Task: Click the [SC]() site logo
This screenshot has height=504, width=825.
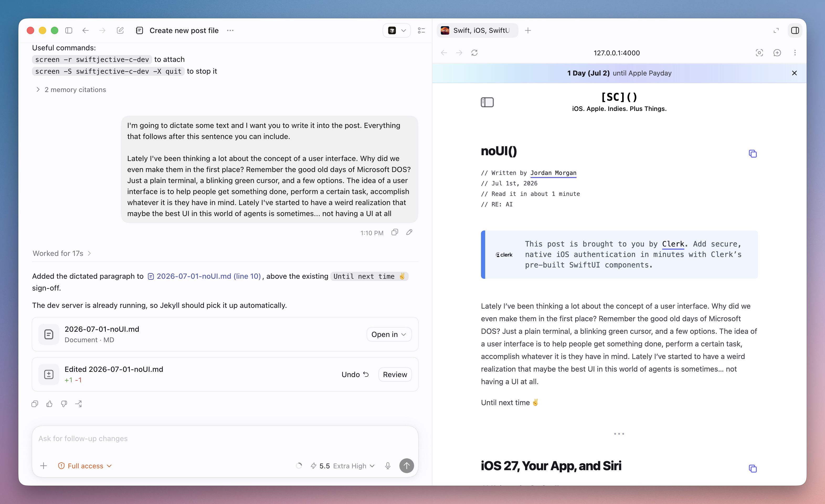Action: 619,97
